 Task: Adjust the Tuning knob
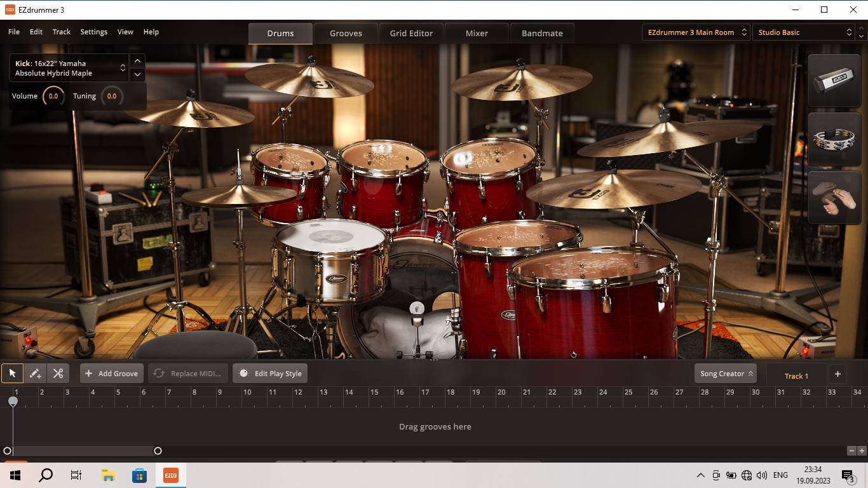pyautogui.click(x=112, y=97)
